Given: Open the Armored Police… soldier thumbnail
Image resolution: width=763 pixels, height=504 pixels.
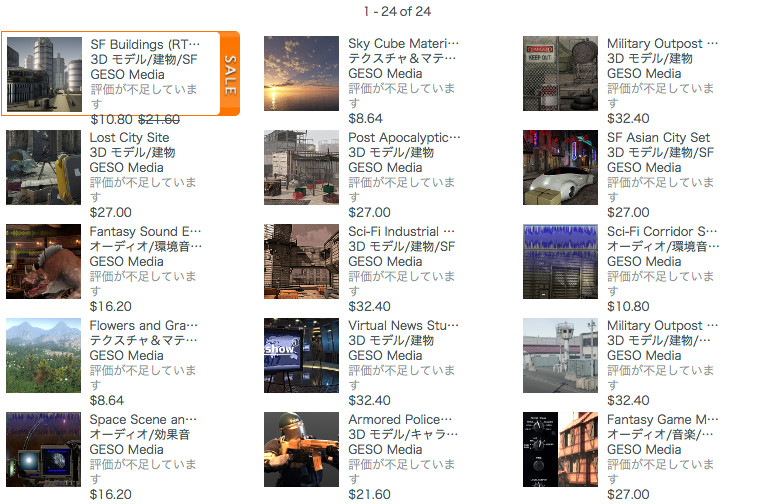Looking at the screenshot, I should pos(301,449).
